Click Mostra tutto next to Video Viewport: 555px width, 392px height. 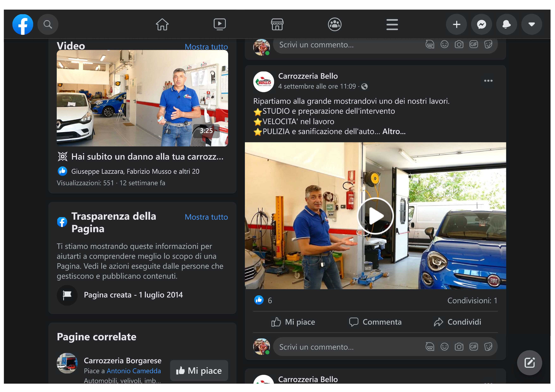click(x=206, y=47)
